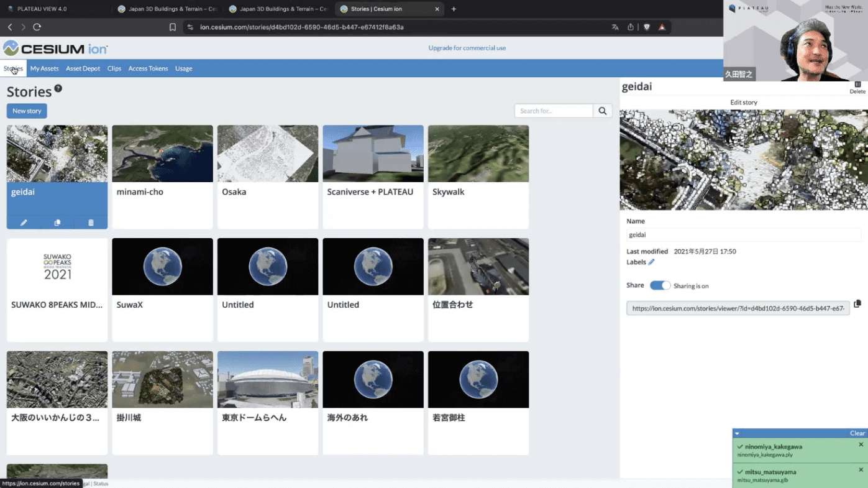Click the trash icon on geidai card

click(x=91, y=223)
